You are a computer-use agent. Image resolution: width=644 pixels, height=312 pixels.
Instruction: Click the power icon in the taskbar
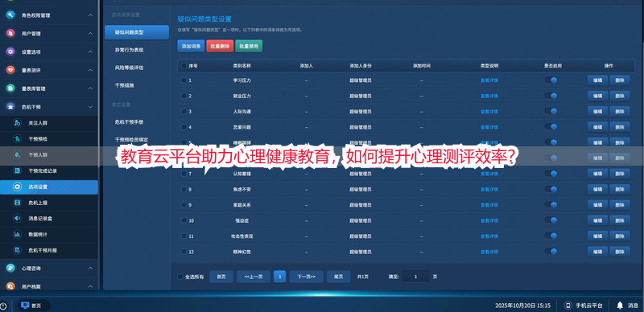[x=3, y=306]
